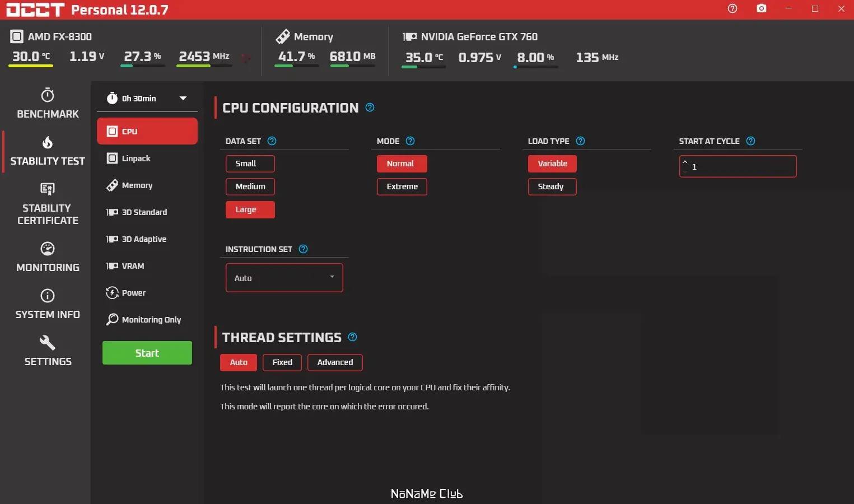Open the Instruction Set Auto dropdown
Screen dimensions: 854x504
(x=284, y=278)
